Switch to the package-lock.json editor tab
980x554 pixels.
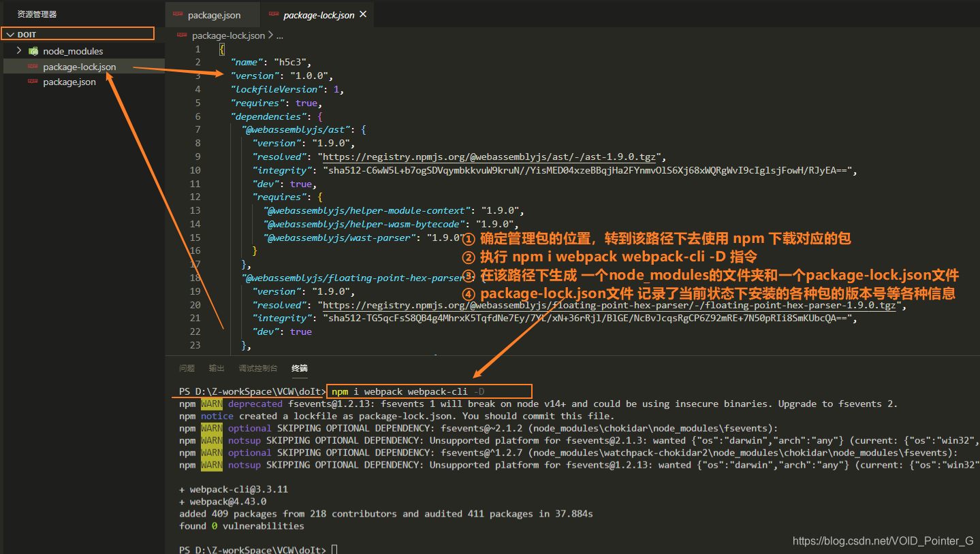(319, 15)
